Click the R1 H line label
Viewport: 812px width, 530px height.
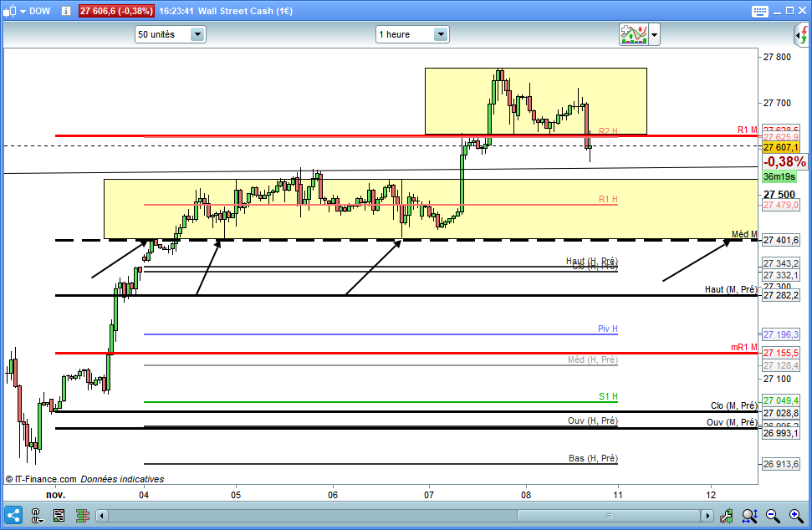point(608,199)
